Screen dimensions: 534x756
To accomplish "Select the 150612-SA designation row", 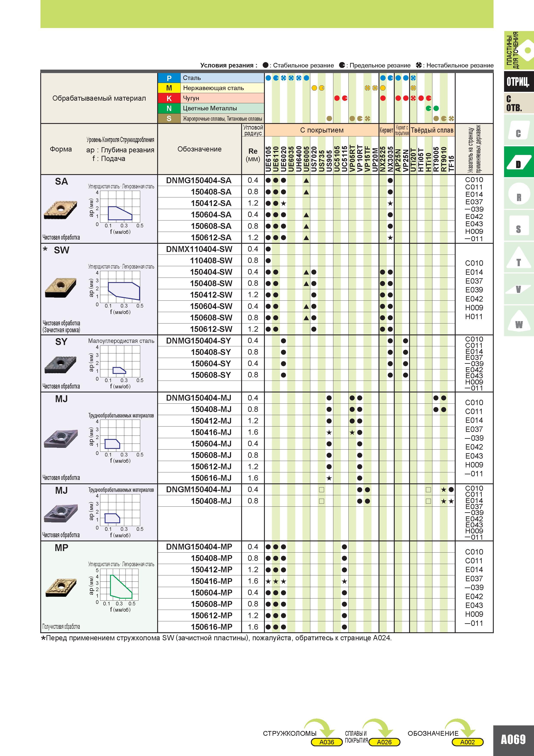I will point(211,237).
